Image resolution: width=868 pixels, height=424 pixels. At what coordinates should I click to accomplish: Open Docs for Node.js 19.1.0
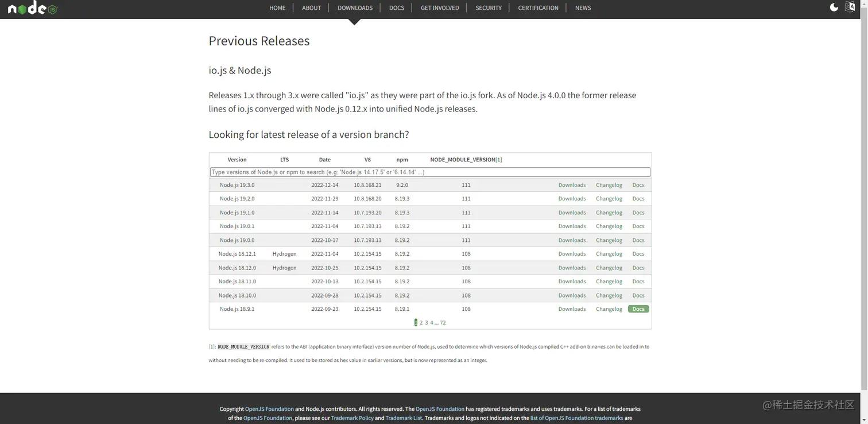(x=638, y=213)
